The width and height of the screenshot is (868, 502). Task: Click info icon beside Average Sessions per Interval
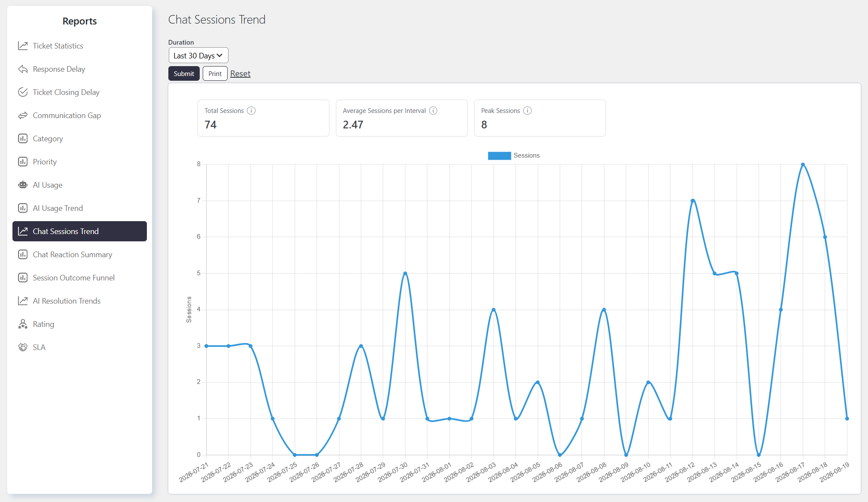click(433, 111)
